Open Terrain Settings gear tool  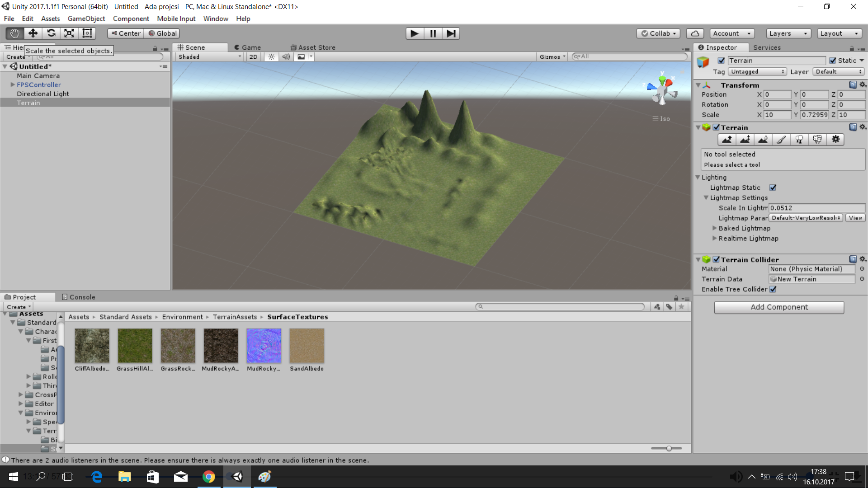coord(835,140)
